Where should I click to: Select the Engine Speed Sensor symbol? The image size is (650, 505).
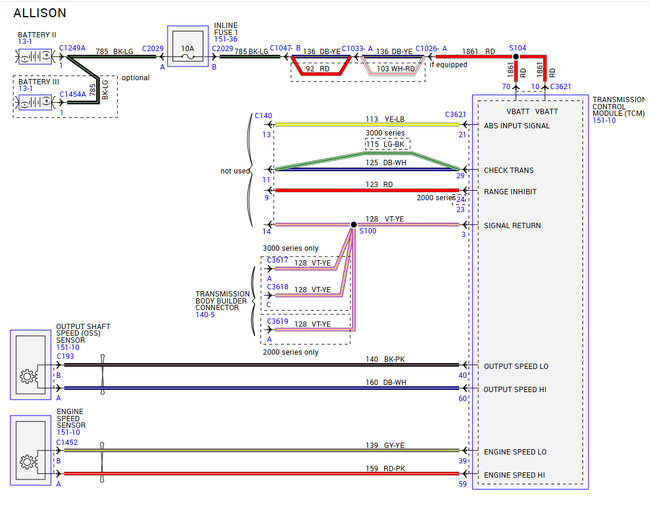[31, 450]
